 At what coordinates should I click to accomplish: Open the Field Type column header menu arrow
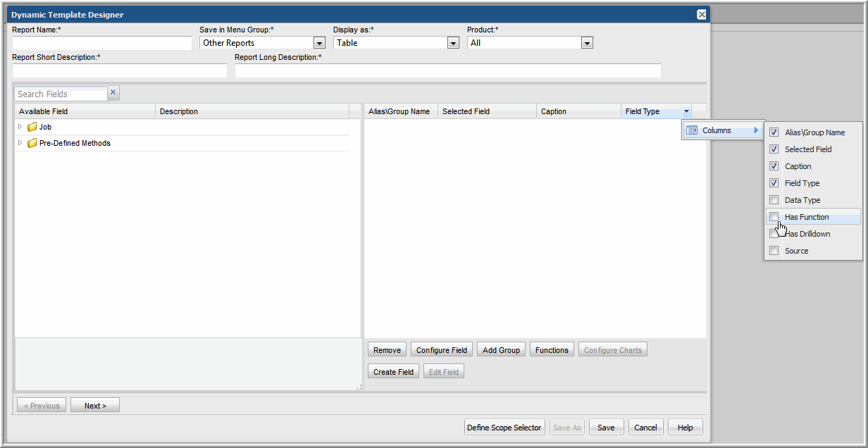click(687, 111)
